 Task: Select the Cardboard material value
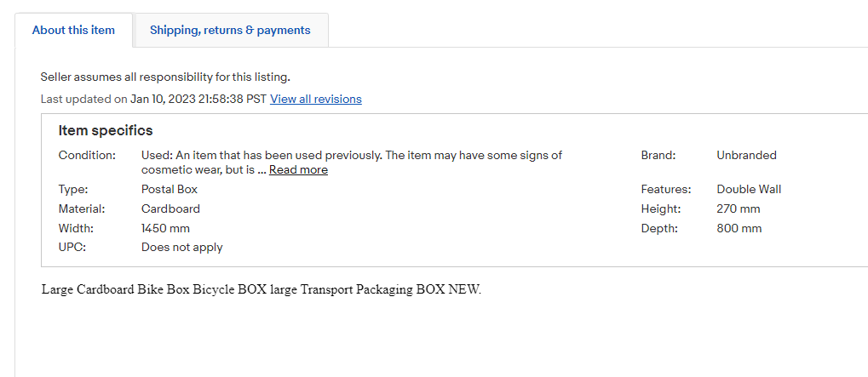tap(170, 209)
